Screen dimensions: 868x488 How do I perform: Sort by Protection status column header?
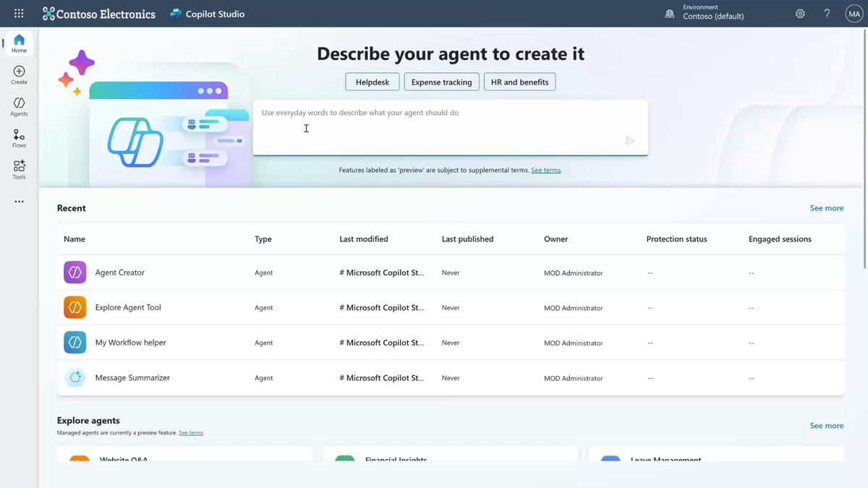tap(677, 239)
